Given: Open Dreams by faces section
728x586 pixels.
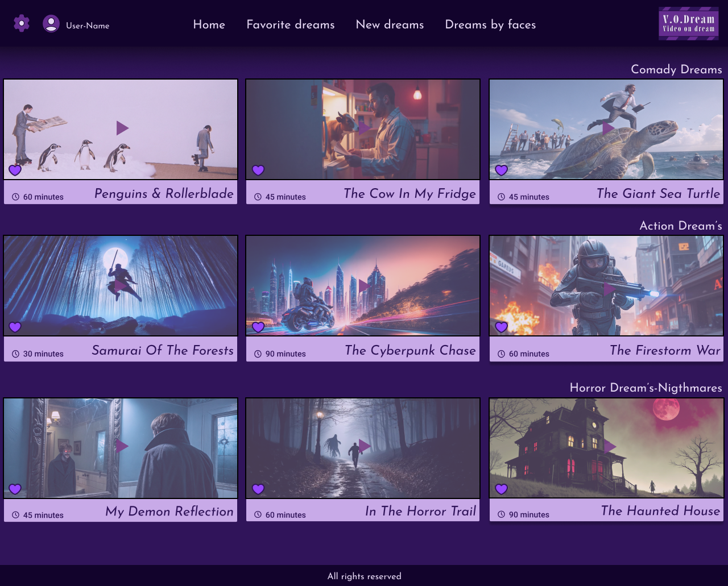Looking at the screenshot, I should tap(490, 24).
